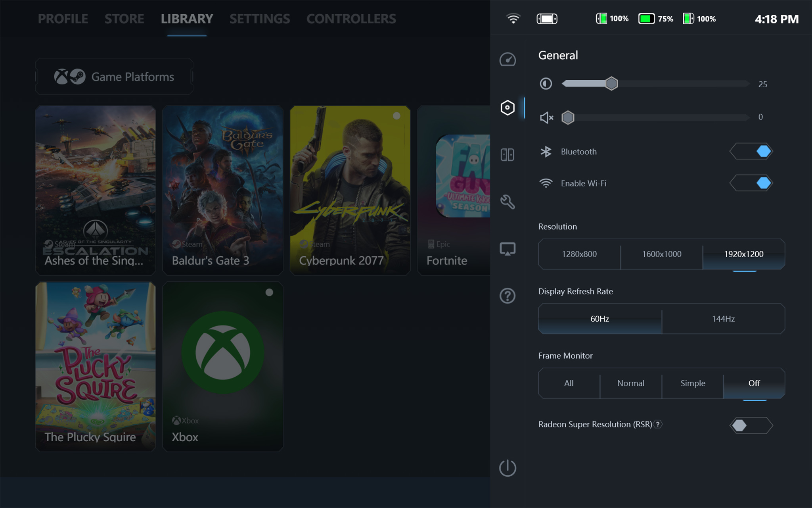Click the Game Platforms button
The width and height of the screenshot is (812, 508).
(114, 77)
